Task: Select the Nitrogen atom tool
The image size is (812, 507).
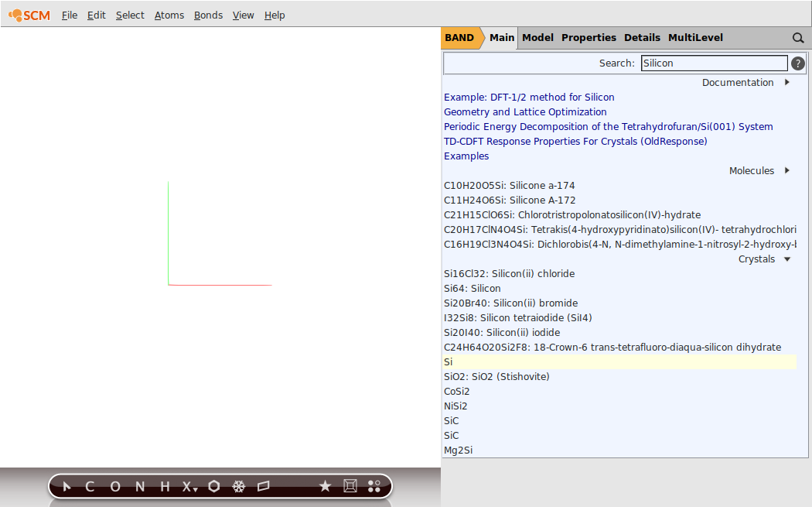Action: point(139,486)
